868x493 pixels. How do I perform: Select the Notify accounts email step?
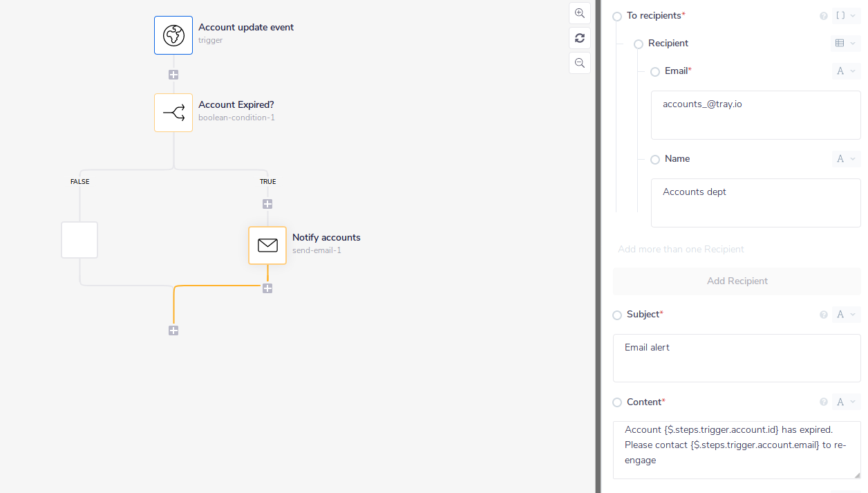267,245
